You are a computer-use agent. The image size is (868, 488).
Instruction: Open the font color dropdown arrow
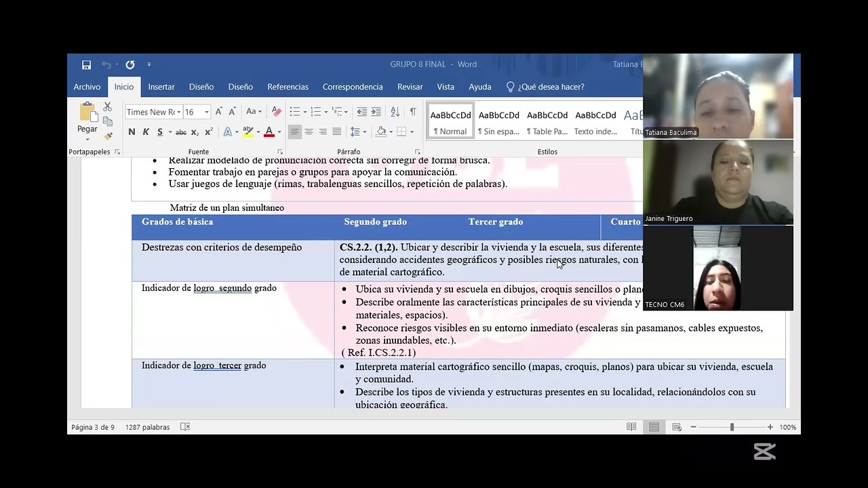[279, 132]
